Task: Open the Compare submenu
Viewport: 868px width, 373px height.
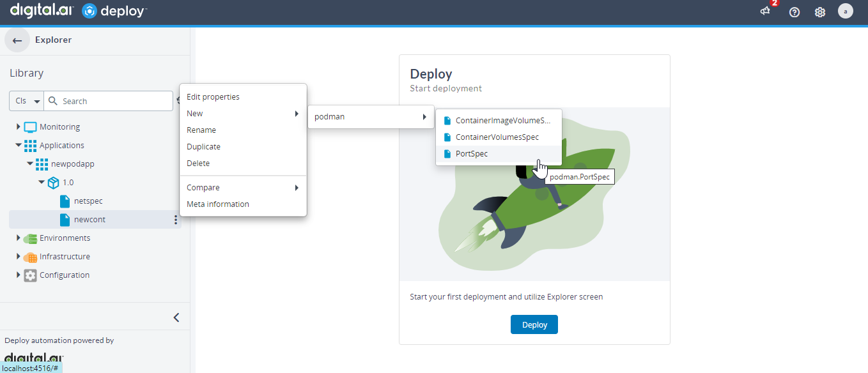Action: pyautogui.click(x=243, y=188)
